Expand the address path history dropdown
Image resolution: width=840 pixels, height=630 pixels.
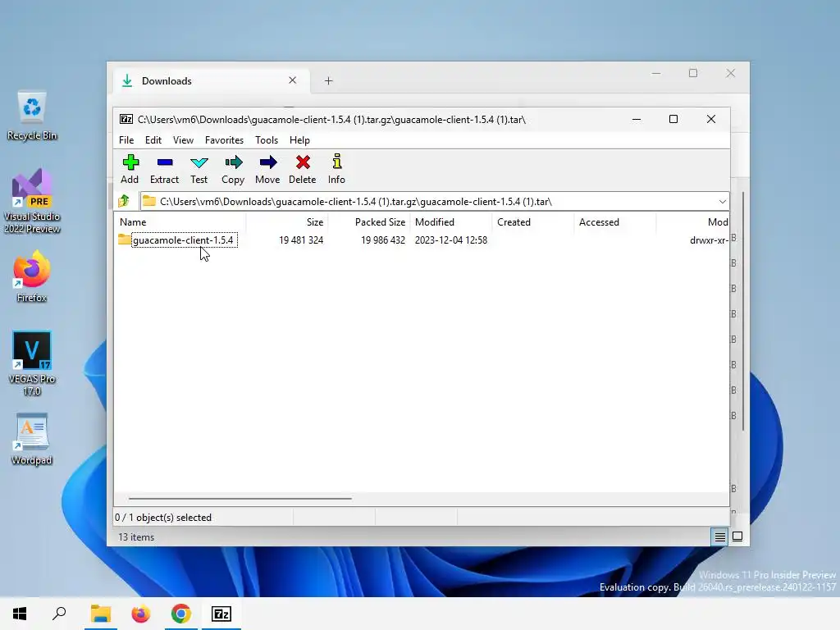tap(722, 202)
